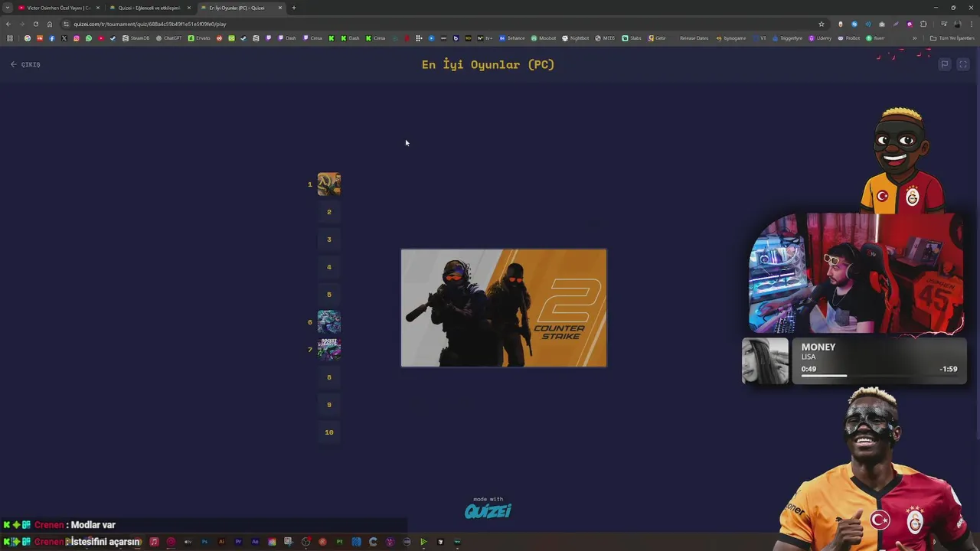Bookmark this page with star icon
Image resolution: width=980 pixels, height=551 pixels.
pos(822,24)
